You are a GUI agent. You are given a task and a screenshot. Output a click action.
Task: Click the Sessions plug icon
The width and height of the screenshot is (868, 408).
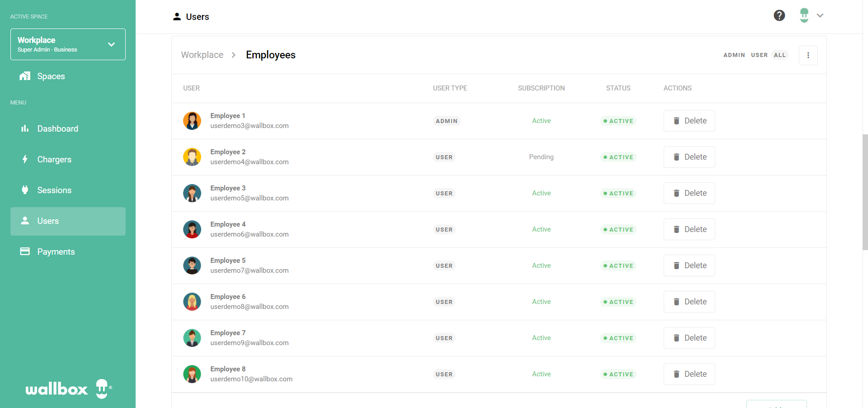pos(25,190)
